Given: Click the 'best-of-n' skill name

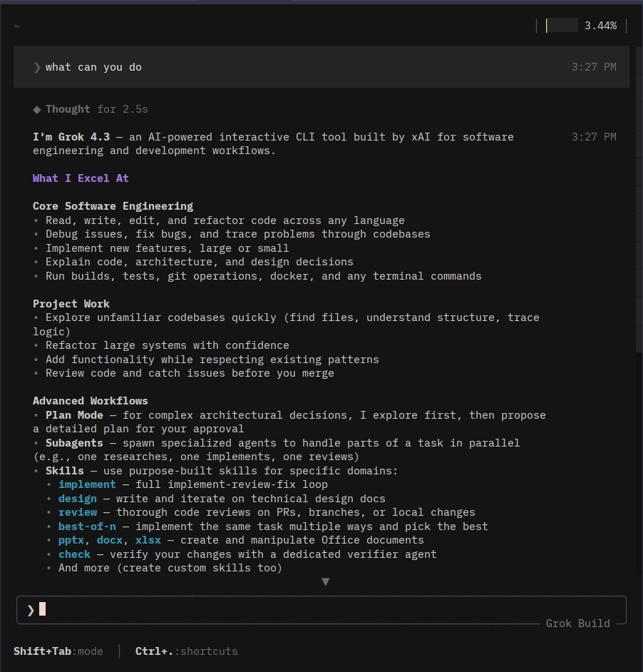Looking at the screenshot, I should tap(87, 526).
